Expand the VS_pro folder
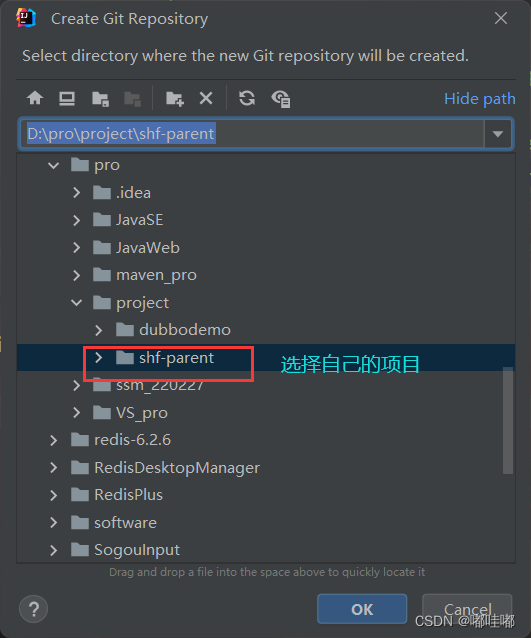This screenshot has width=531, height=638. (x=76, y=413)
